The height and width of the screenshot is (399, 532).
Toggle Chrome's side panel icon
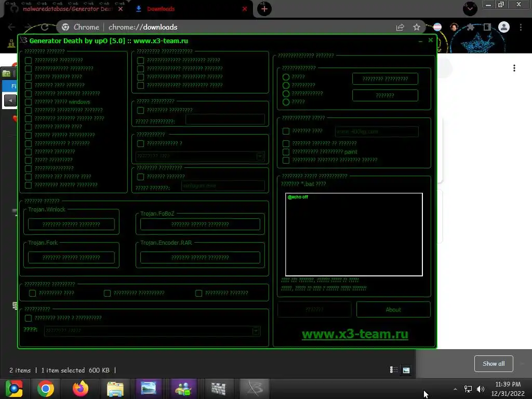[487, 27]
